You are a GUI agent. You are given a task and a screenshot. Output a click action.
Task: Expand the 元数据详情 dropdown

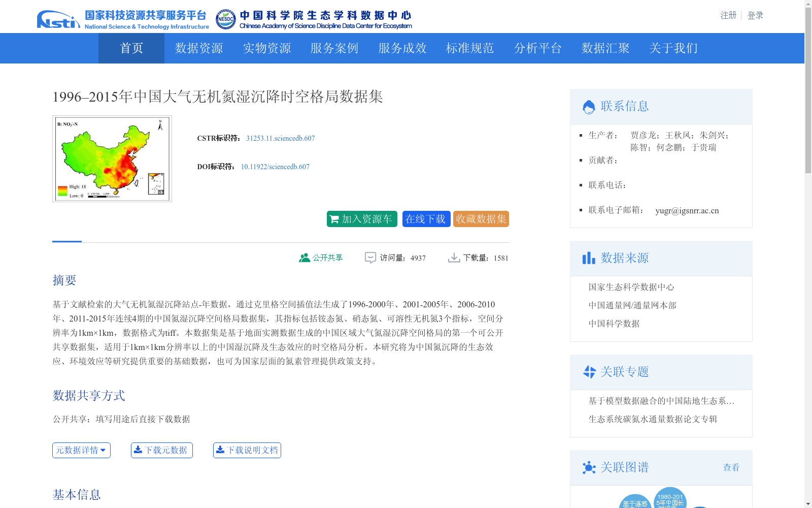(81, 450)
